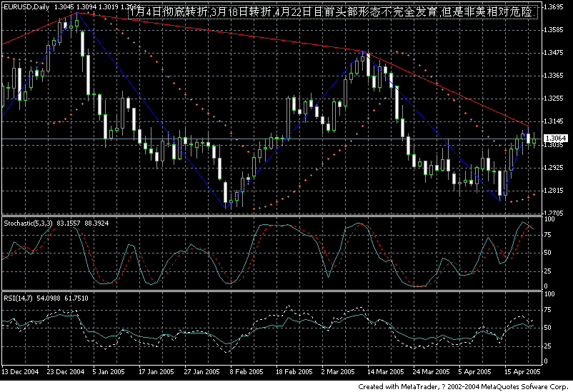Click the 1.3585 price axis label
This screenshot has width=573, height=392.
tap(554, 30)
